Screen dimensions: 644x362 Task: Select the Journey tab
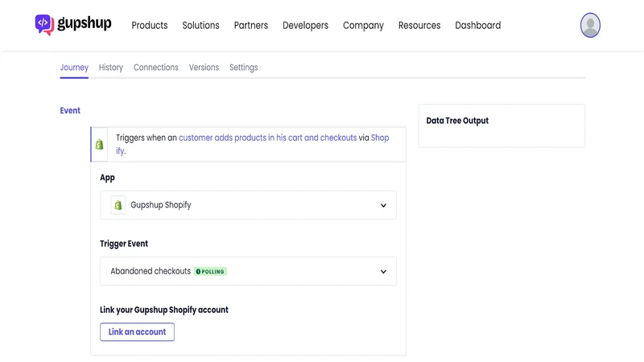point(74,68)
